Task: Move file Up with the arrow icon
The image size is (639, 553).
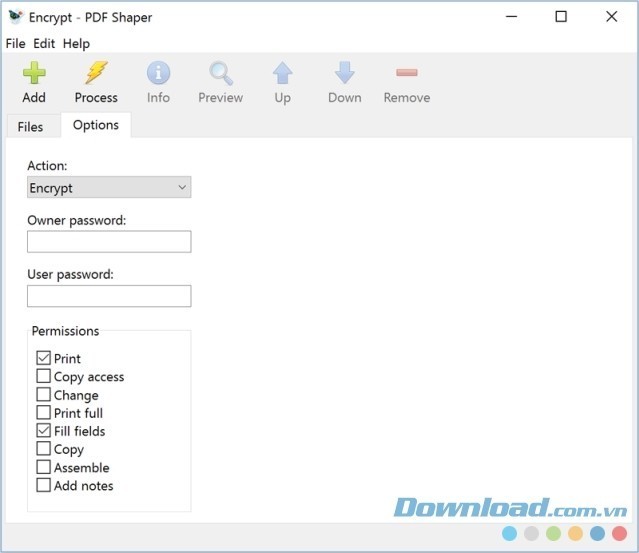Action: coord(283,74)
